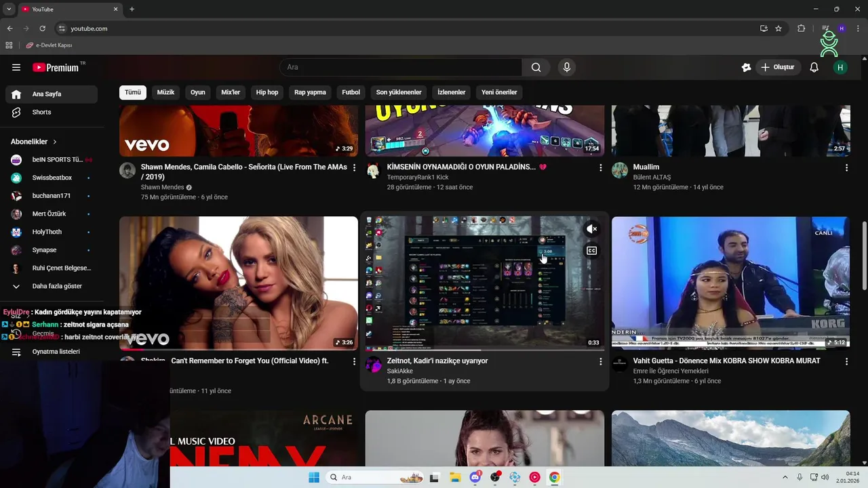Open the YouTube hamburger guide menu
This screenshot has width=868, height=488.
(x=16, y=67)
